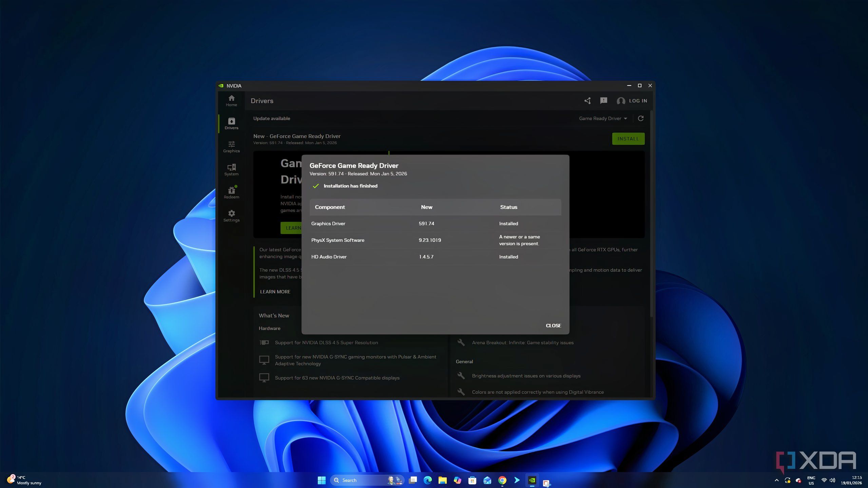Open Microsoft Store from taskbar
The height and width of the screenshot is (488, 868).
(x=472, y=480)
